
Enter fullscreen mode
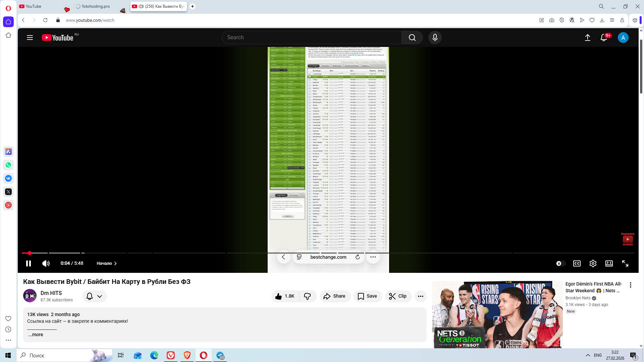point(625,263)
